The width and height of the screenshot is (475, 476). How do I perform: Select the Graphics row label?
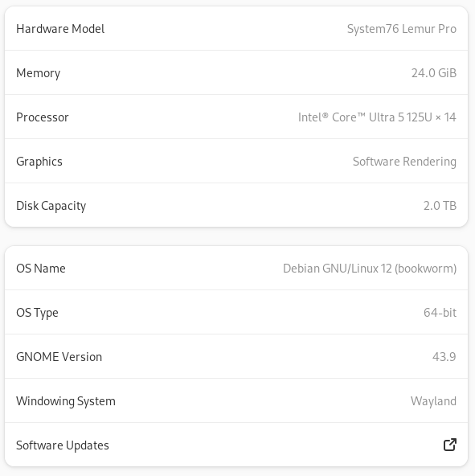coord(39,162)
